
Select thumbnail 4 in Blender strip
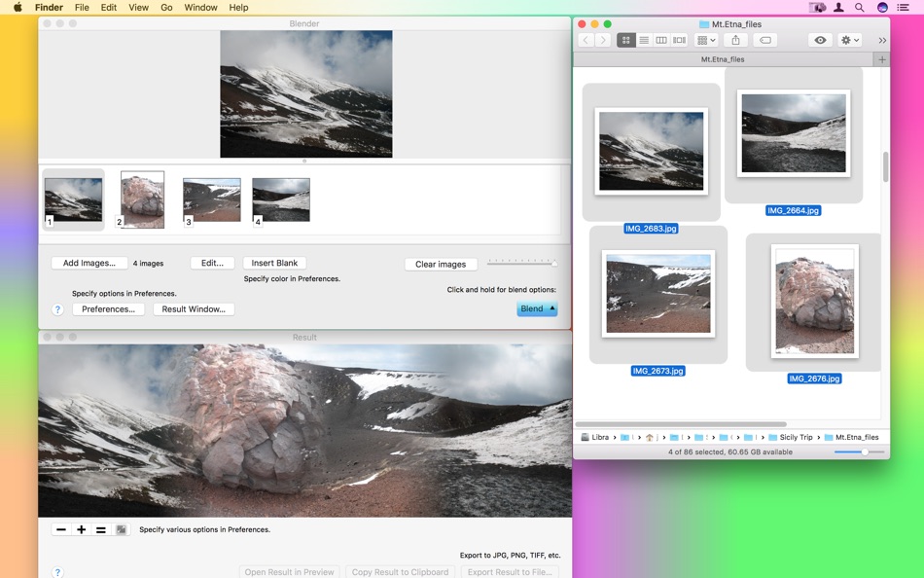click(281, 199)
